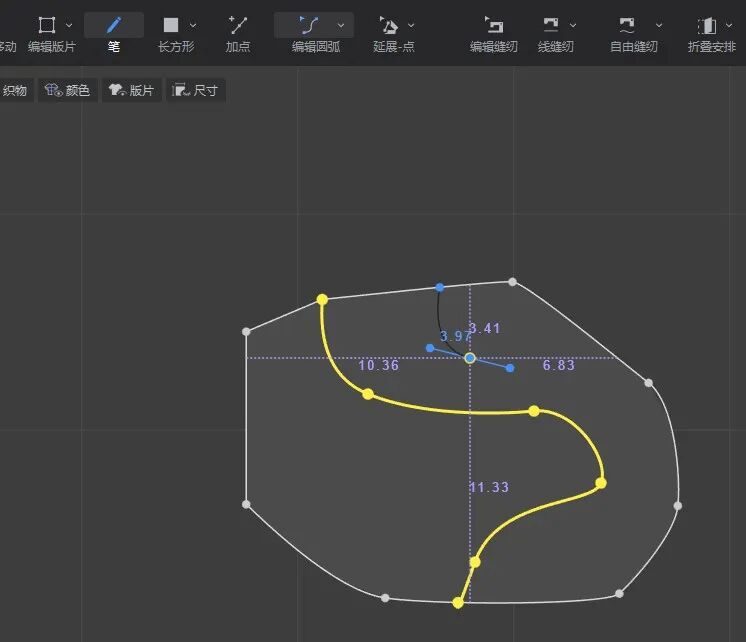Click blue start point on top edge
The height and width of the screenshot is (642, 746).
point(440,287)
